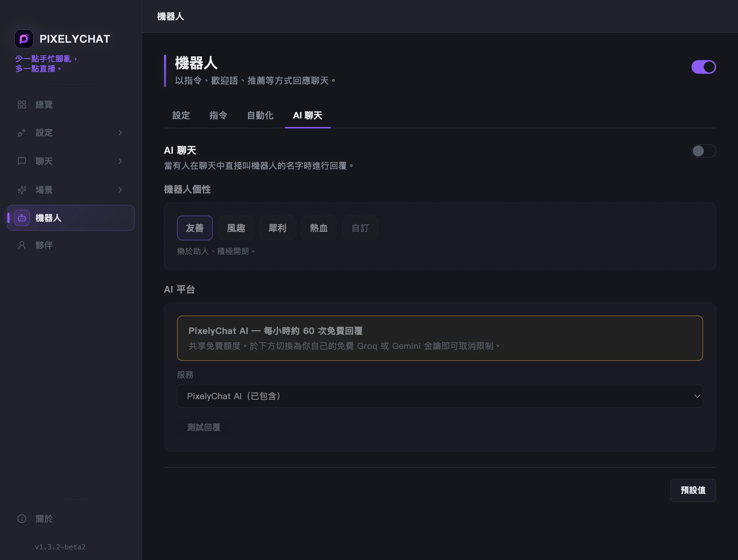The image size is (738, 560).
Task: Click the 共享免費額度 notice description line
Action: (x=344, y=346)
